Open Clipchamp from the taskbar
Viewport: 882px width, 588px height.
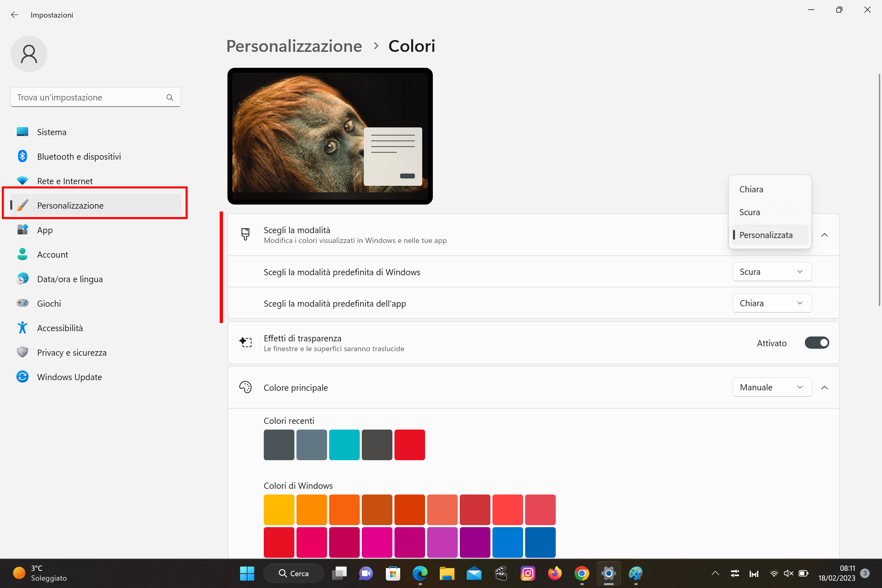[x=501, y=574]
